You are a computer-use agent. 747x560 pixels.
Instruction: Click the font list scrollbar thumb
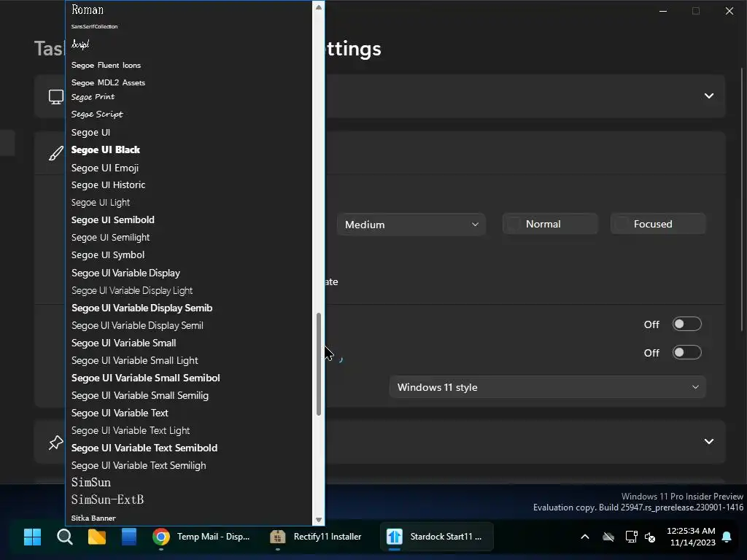pos(319,365)
